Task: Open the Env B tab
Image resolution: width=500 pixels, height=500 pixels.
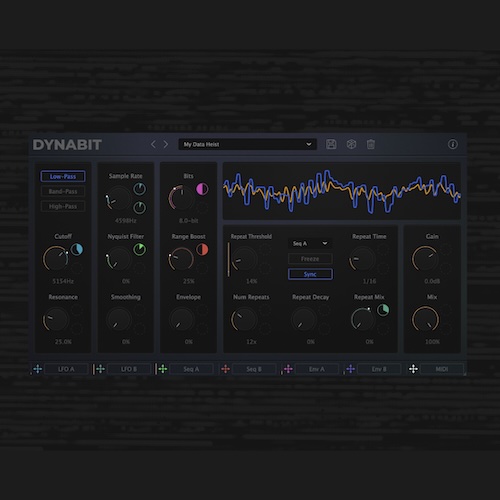Action: [379, 369]
